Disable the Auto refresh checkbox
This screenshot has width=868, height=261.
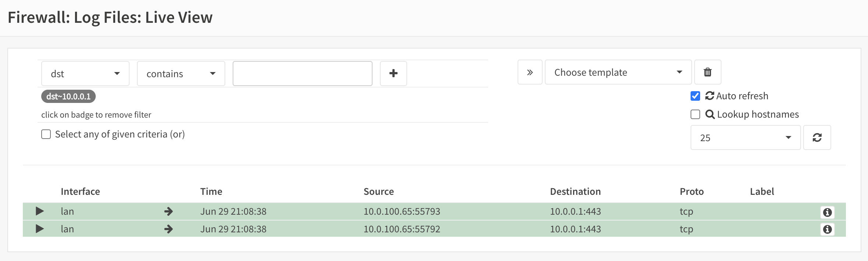pyautogui.click(x=695, y=96)
